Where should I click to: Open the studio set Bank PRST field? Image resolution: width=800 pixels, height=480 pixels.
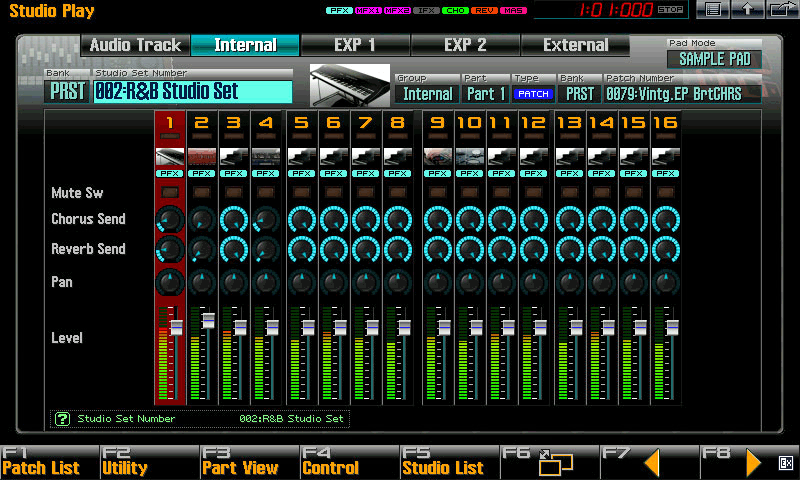[x=67, y=92]
